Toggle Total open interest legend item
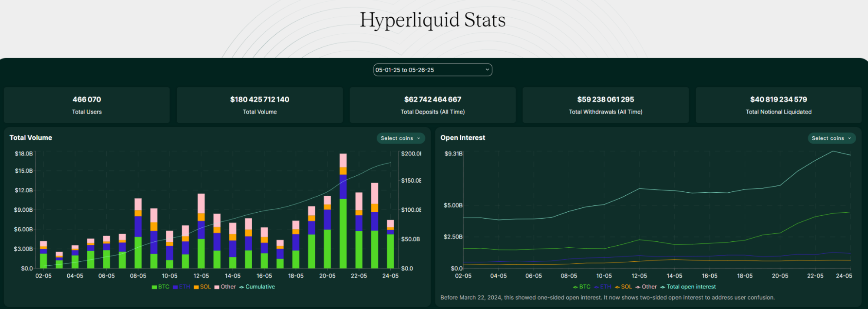 pos(688,287)
